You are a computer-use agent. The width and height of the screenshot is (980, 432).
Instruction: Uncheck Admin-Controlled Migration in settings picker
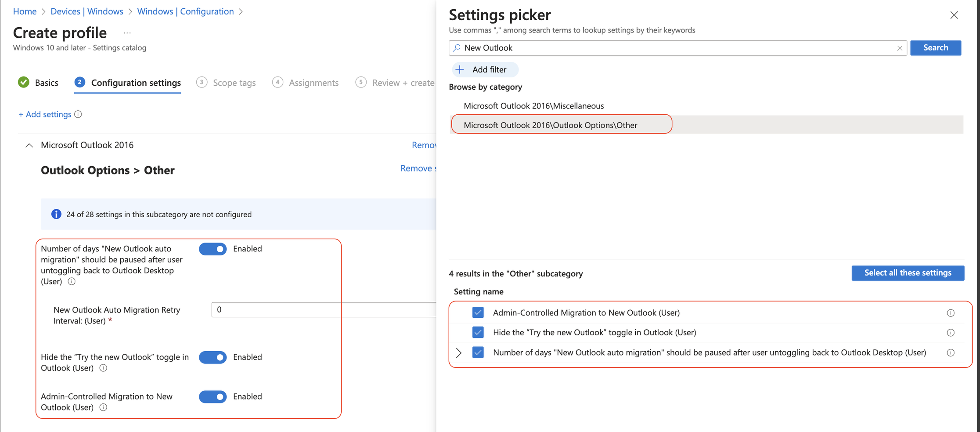478,312
